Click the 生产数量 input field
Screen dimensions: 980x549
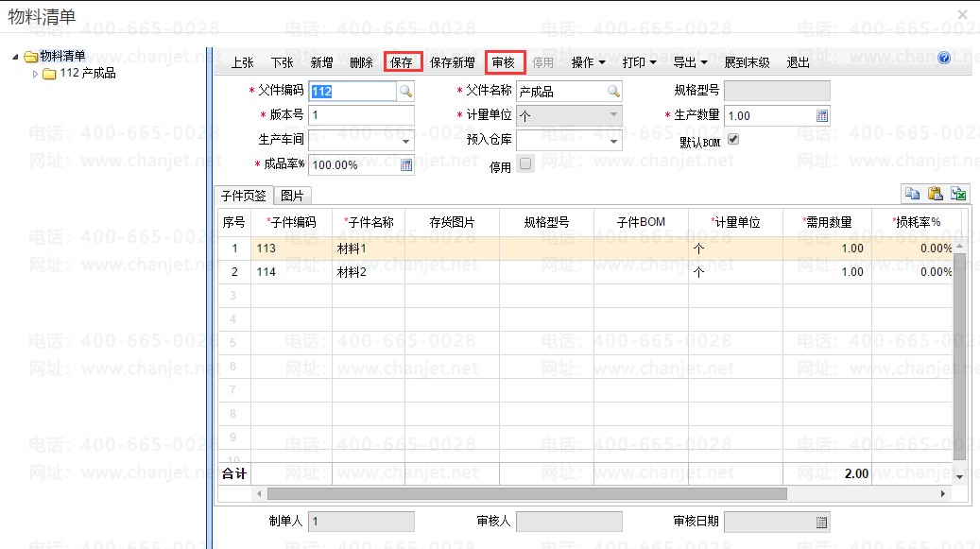pos(770,115)
